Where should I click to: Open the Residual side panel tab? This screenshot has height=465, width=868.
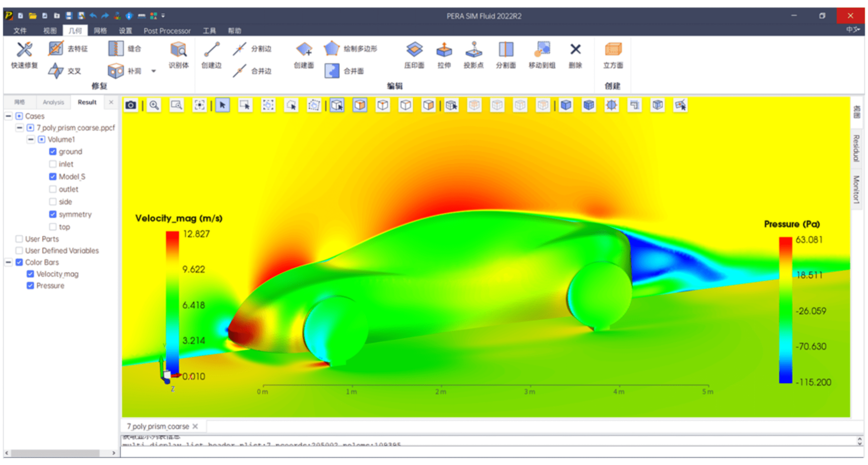[856, 148]
